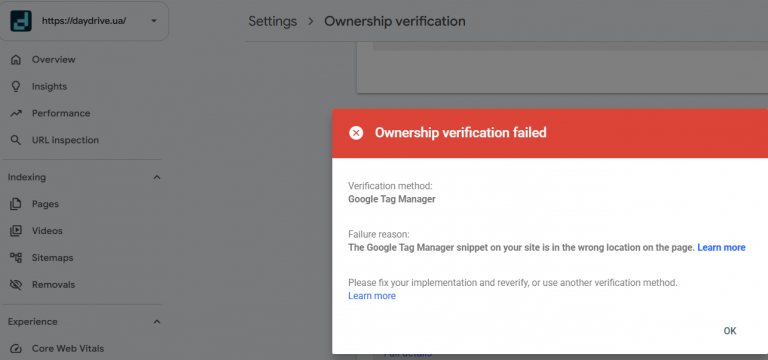
Task: Click the red error X icon
Action: (x=356, y=133)
